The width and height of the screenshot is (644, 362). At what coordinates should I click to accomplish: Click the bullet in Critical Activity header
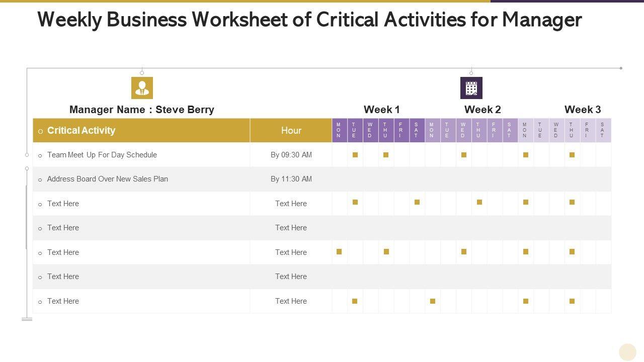pos(40,132)
